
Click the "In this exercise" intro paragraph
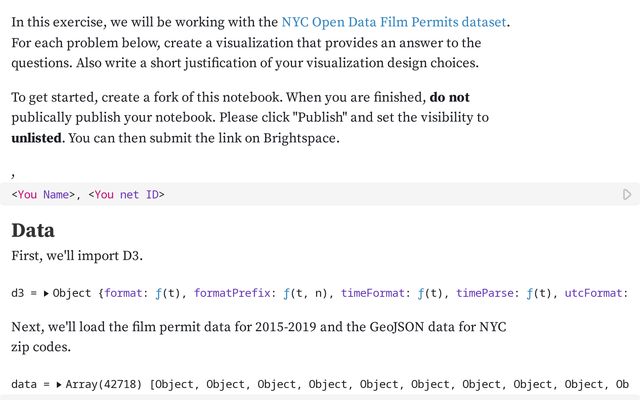260,42
